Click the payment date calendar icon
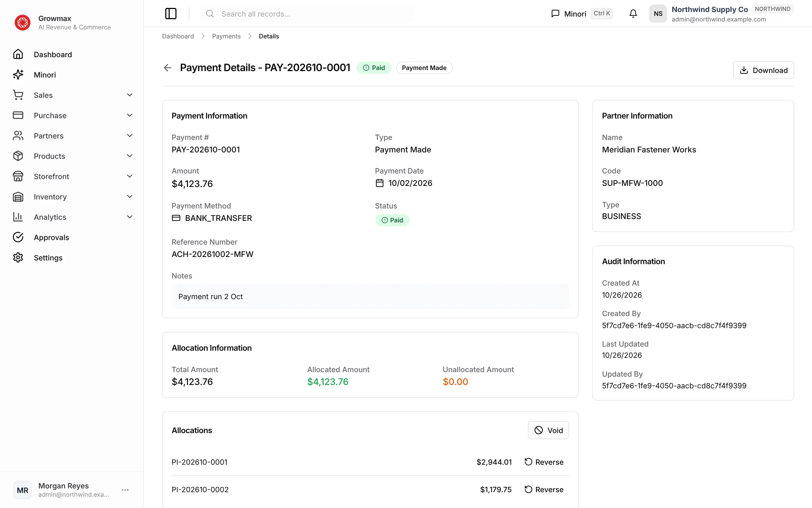Viewport: 812px width, 508px height. coord(380,183)
